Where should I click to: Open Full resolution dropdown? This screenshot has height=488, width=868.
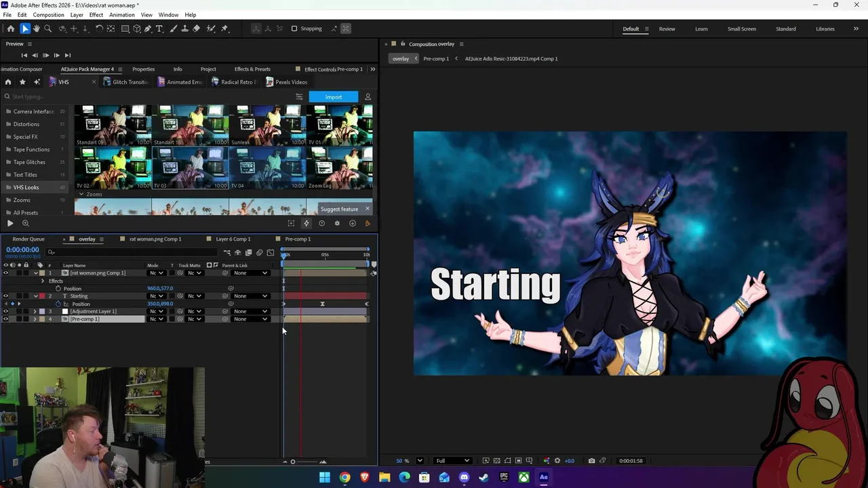click(x=452, y=461)
